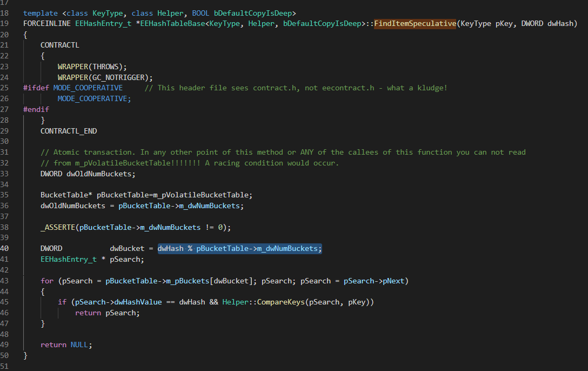The height and width of the screenshot is (371, 588).
Task: Click the '#ifdef' preprocessor directive
Action: (36, 88)
